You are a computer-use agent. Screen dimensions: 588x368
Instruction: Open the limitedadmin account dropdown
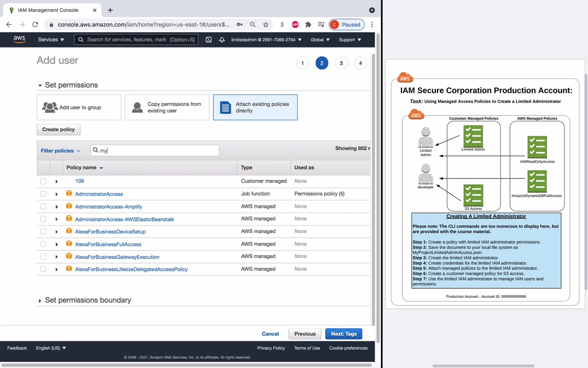tap(266, 39)
